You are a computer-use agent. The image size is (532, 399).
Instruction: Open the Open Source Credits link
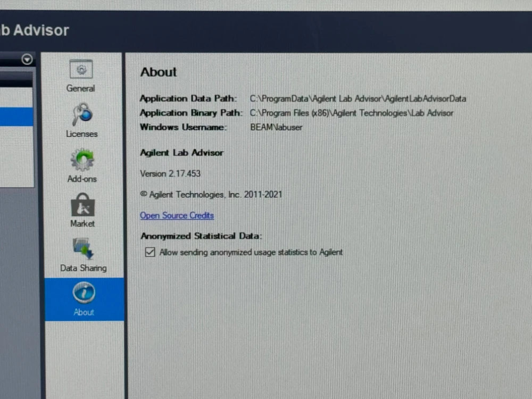pyautogui.click(x=177, y=215)
